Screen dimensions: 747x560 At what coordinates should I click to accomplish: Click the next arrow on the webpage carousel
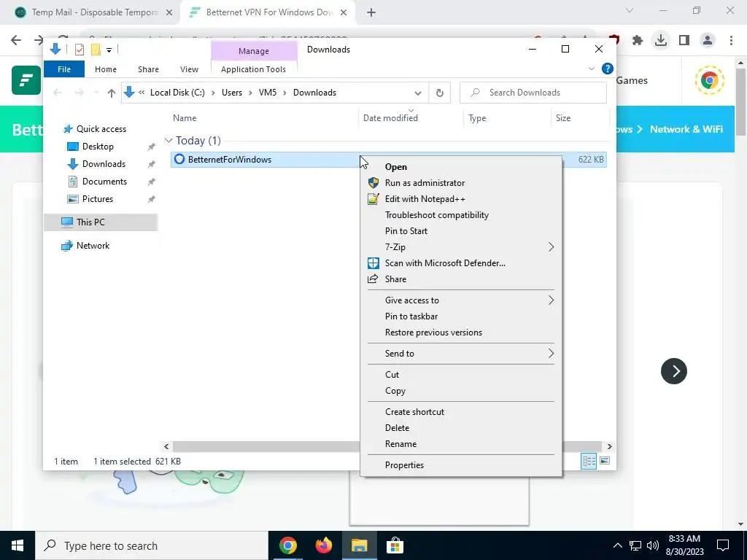coord(674,371)
